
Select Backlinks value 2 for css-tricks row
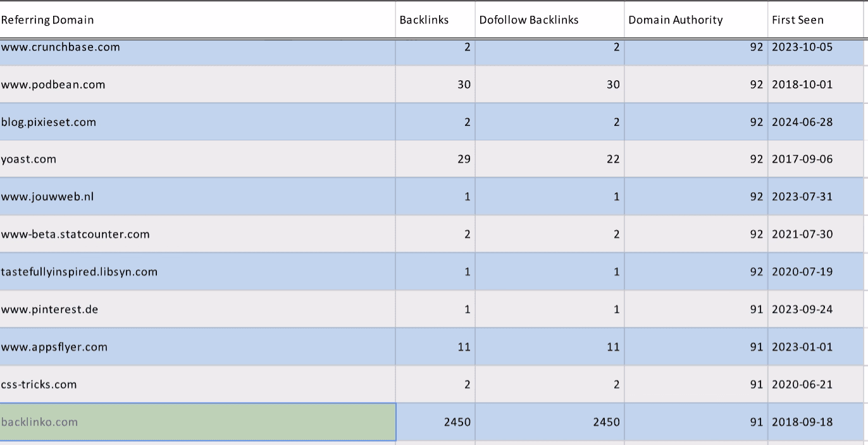(x=435, y=384)
